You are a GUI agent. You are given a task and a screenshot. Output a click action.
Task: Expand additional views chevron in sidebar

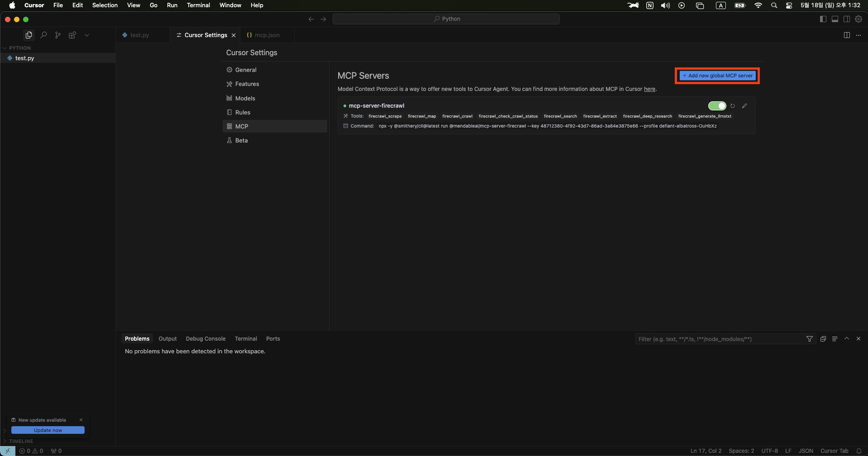(87, 35)
